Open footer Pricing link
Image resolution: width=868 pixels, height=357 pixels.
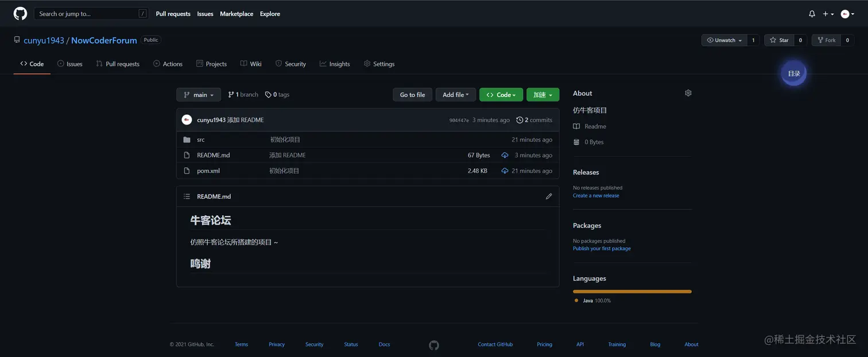coord(544,344)
